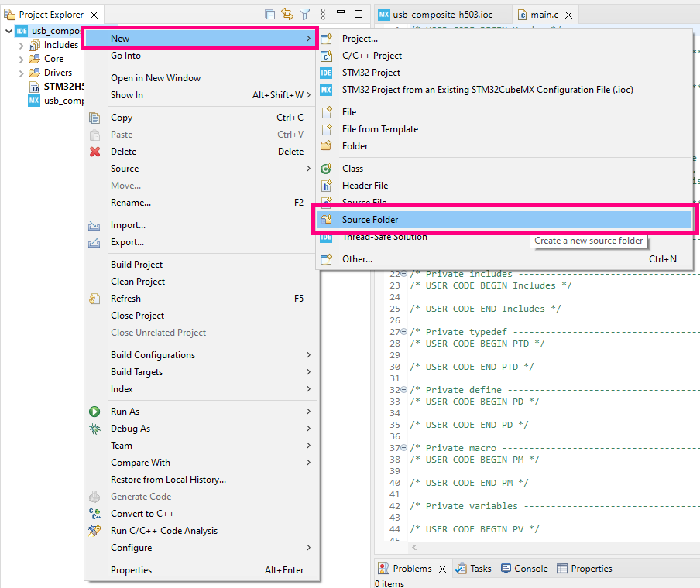
Task: Click Close Project entry
Action: pos(138,316)
